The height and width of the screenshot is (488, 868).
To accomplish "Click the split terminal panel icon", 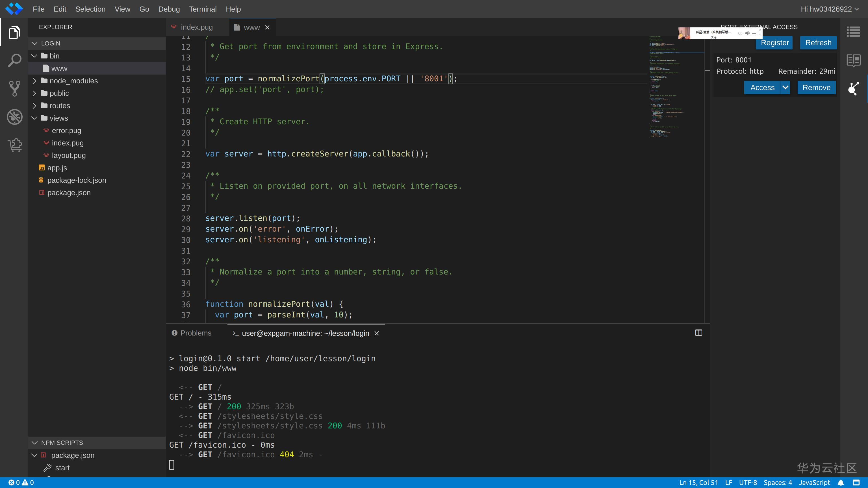I will pos(698,333).
